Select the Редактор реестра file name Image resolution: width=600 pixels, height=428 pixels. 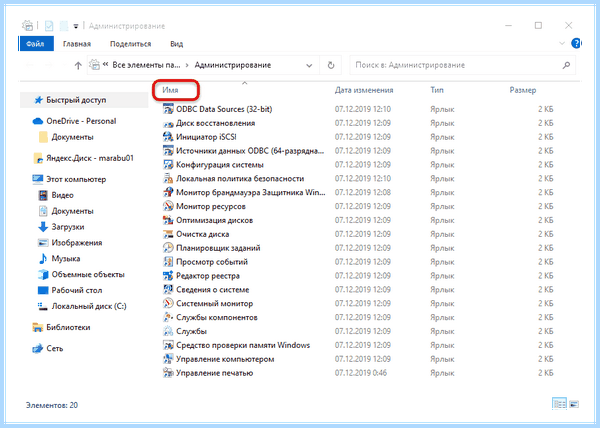pyautogui.click(x=208, y=276)
